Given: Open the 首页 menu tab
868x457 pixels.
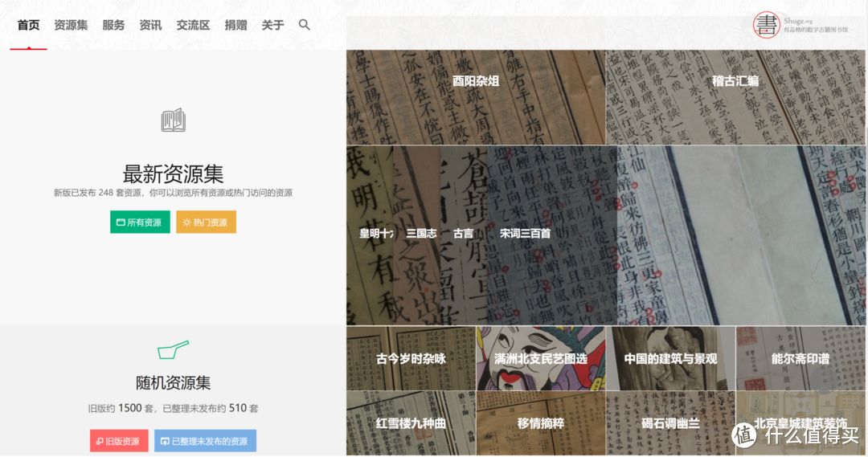Looking at the screenshot, I should click(x=28, y=25).
